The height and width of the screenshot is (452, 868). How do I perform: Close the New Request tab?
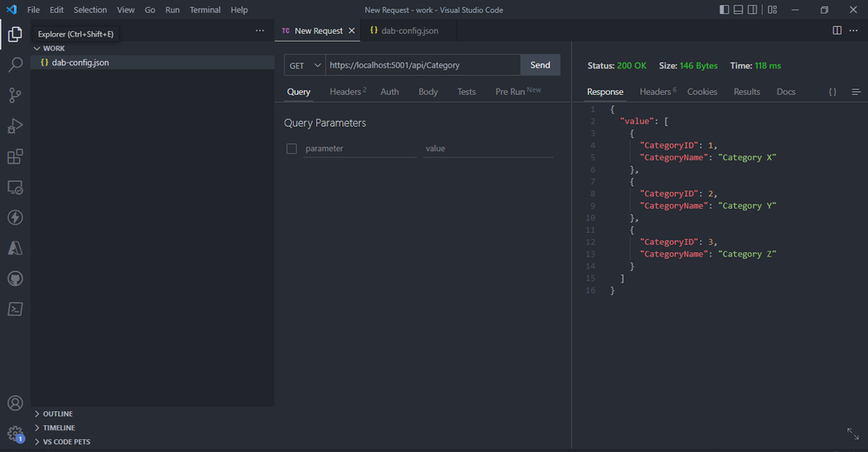tap(352, 30)
